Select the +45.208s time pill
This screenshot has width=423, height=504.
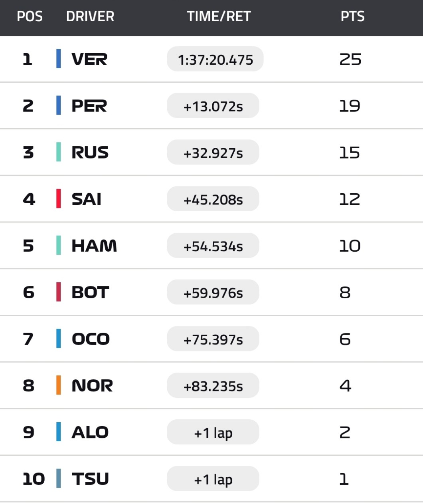pyautogui.click(x=213, y=199)
